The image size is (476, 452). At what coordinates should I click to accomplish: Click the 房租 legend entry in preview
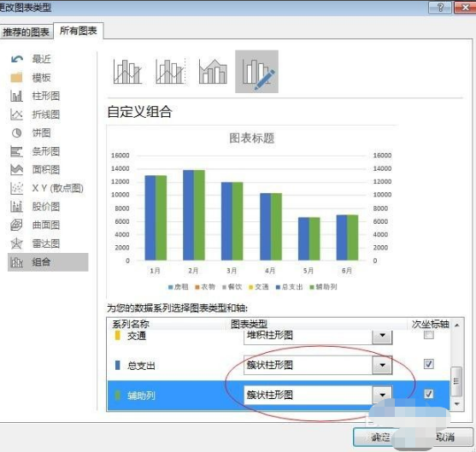[179, 287]
